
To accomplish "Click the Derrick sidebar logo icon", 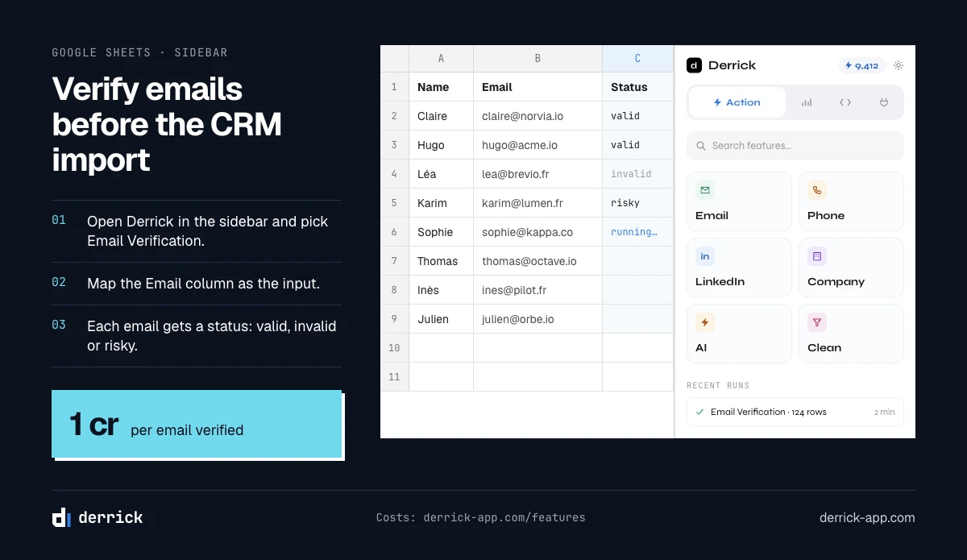I will click(694, 65).
